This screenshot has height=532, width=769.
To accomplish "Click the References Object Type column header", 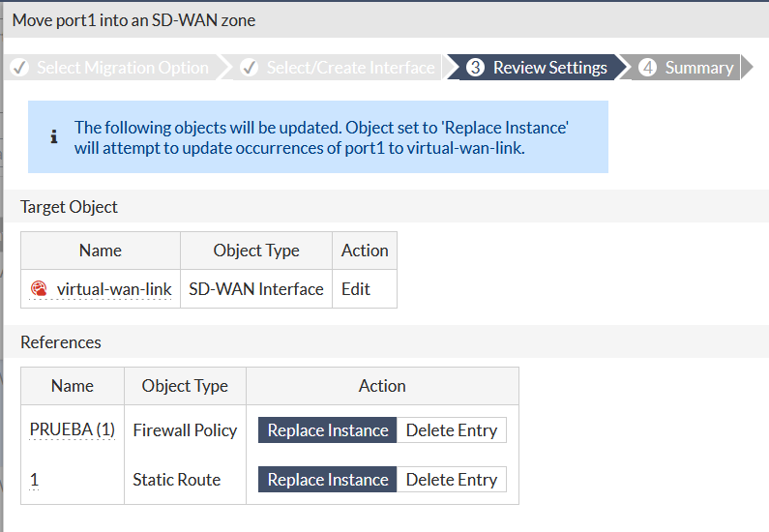I will click(185, 386).
